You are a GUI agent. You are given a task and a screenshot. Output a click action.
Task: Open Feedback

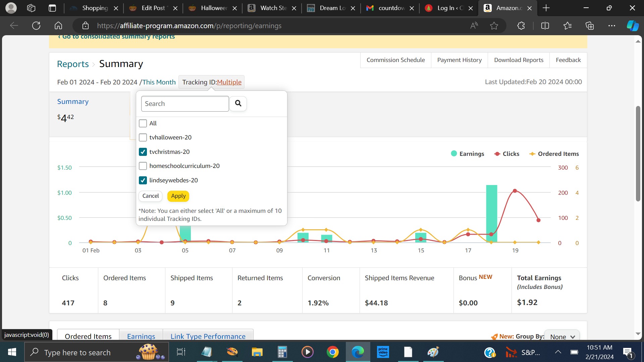click(x=568, y=60)
